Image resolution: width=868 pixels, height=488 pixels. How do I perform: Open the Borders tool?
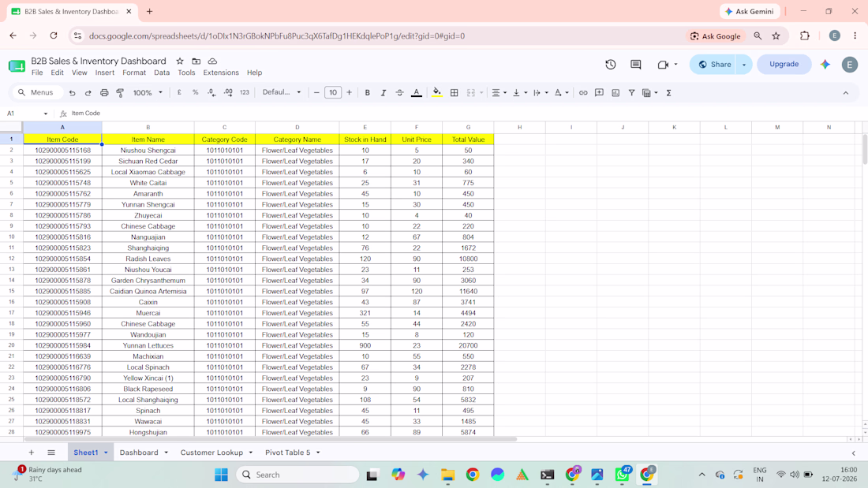(x=454, y=93)
